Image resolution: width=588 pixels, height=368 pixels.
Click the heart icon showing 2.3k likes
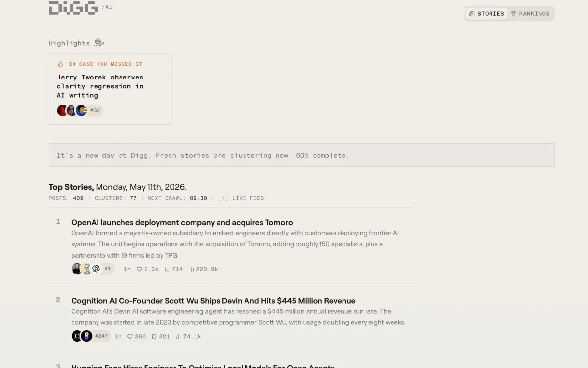pyautogui.click(x=139, y=269)
